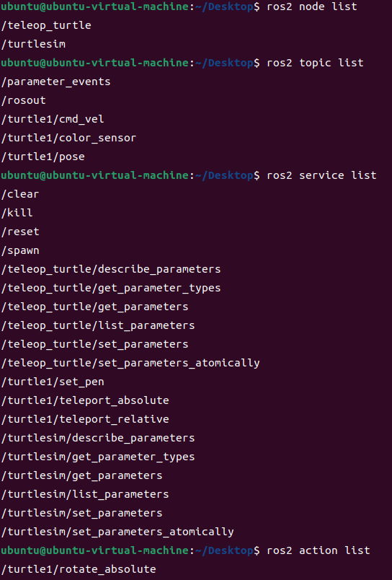Click the /clear service line
This screenshot has width=392, height=580.
20,194
